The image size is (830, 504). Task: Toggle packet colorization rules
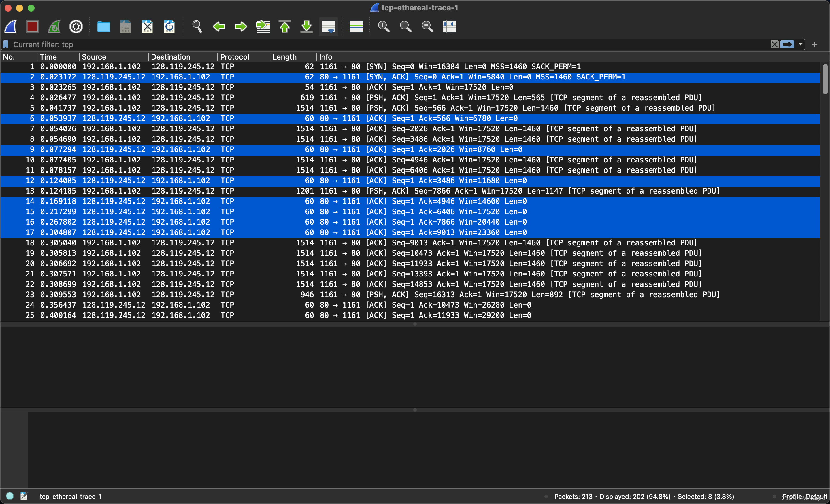356,26
